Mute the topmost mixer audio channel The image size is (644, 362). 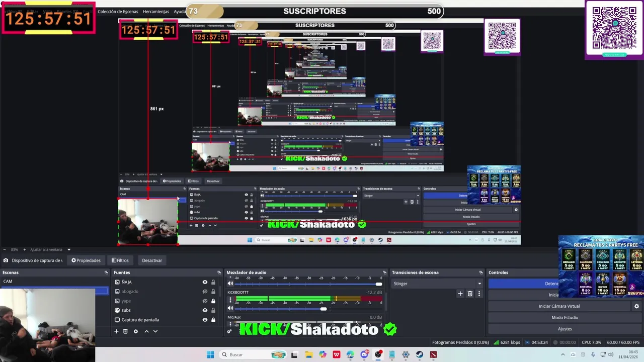tap(230, 284)
